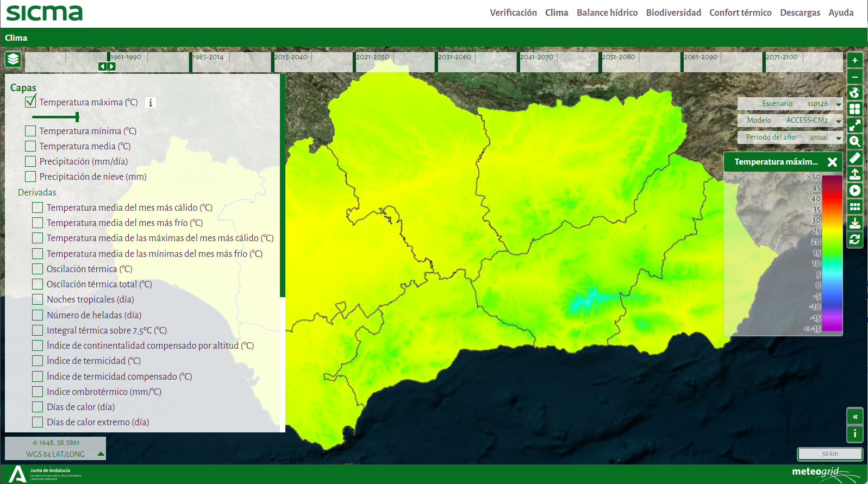Check Precipitación de nieve (mm)
868x484 pixels.
click(x=30, y=177)
